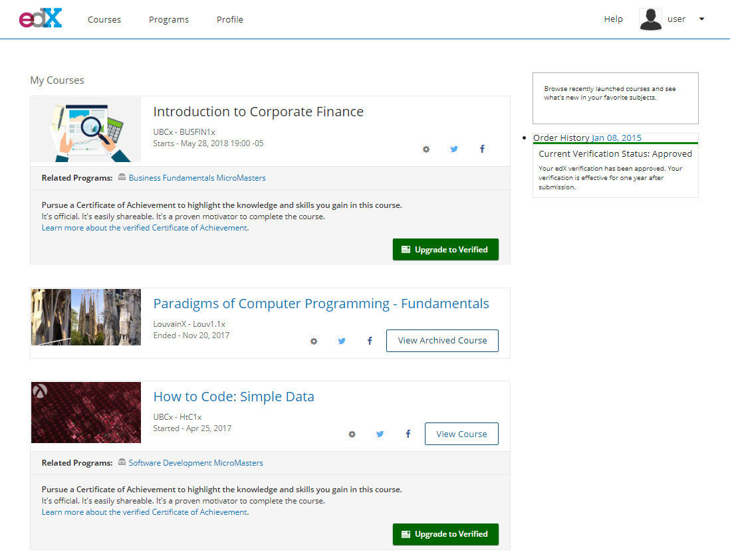
Task: Share Paradigms of Computer Programming on Facebook
Action: coord(370,341)
